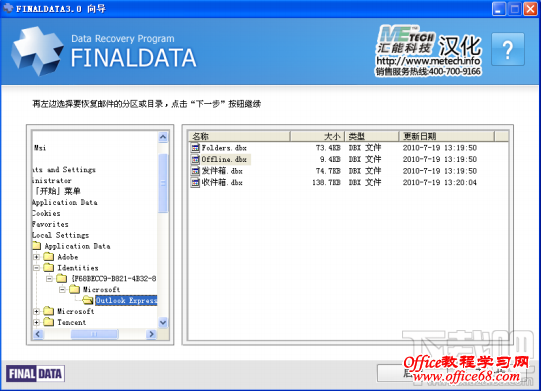Click the tree horizontal scrollbar thumb

point(94,334)
